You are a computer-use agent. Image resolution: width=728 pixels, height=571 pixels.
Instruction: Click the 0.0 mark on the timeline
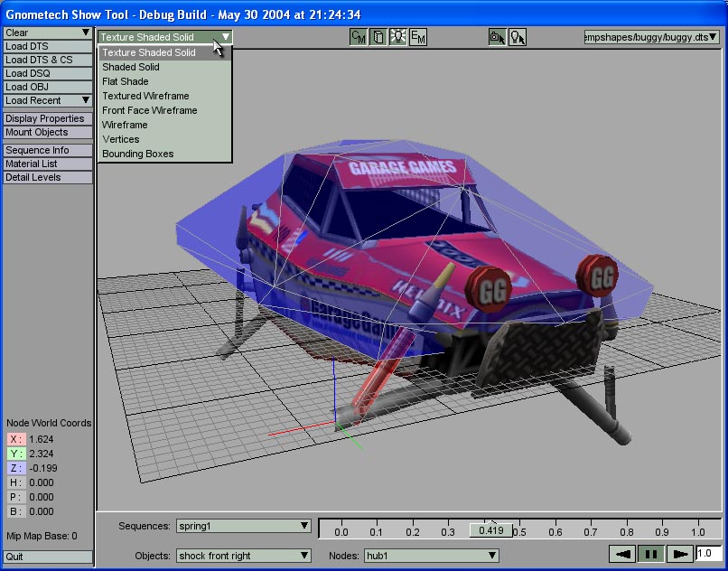(x=341, y=532)
